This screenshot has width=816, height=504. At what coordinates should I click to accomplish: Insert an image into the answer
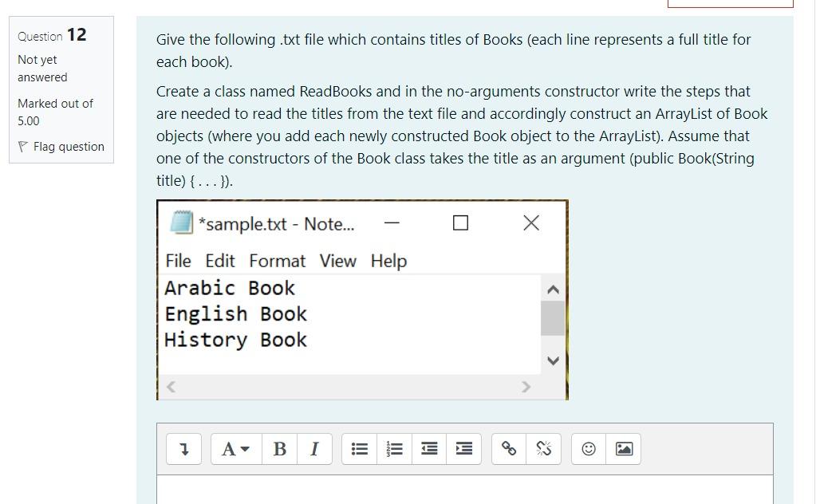click(x=623, y=448)
